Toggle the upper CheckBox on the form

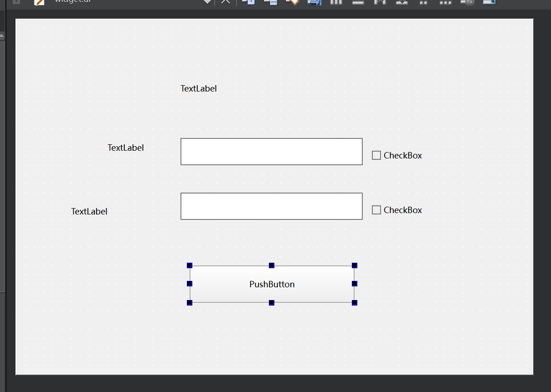(x=376, y=156)
